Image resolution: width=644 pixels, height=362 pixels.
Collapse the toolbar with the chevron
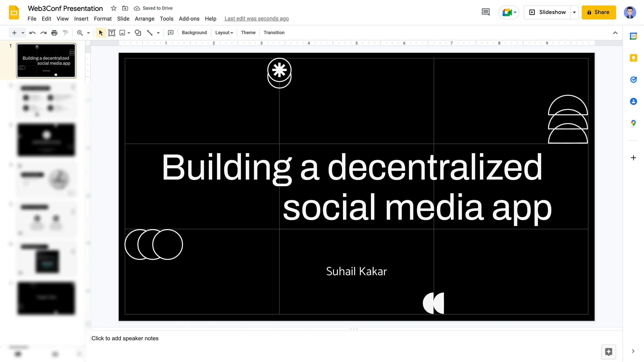click(615, 33)
